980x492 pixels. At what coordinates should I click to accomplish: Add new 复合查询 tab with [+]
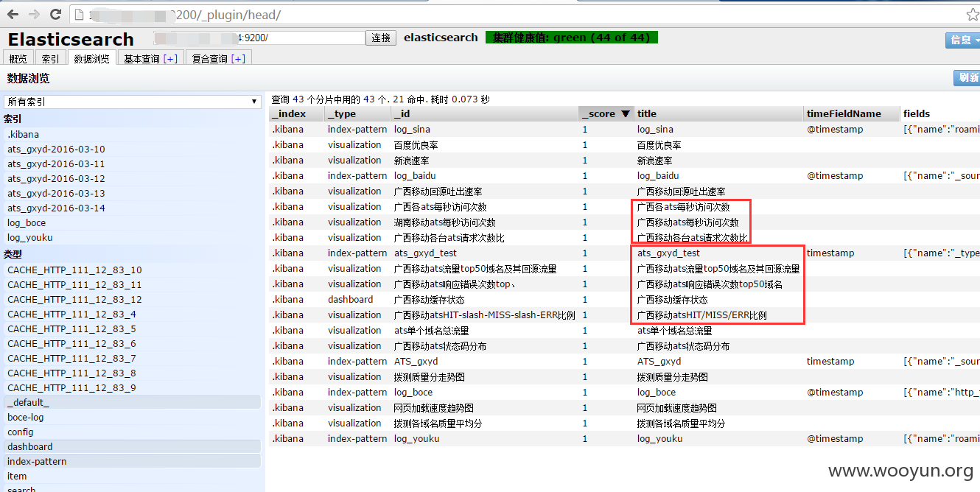(238, 59)
